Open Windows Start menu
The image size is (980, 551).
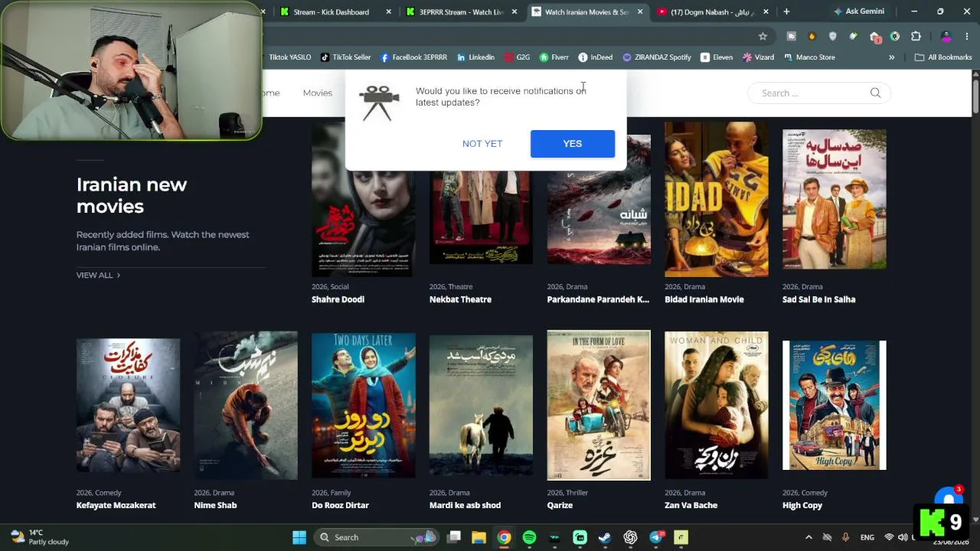(299, 537)
